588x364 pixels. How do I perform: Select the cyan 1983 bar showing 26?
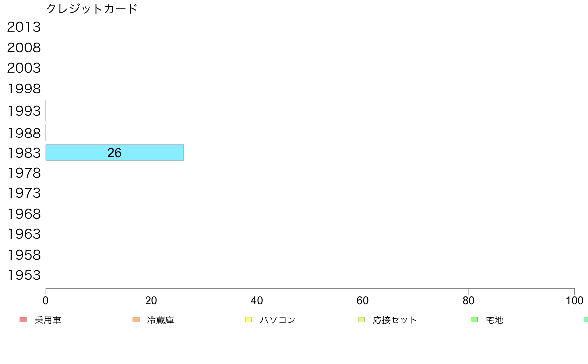point(115,152)
